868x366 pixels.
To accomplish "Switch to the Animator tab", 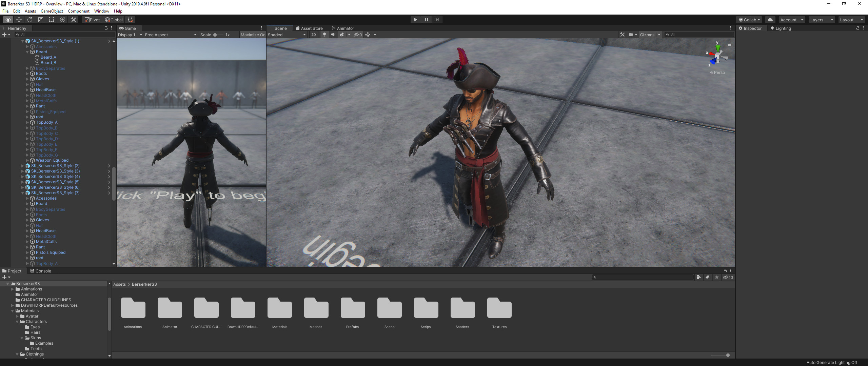I will tap(343, 28).
